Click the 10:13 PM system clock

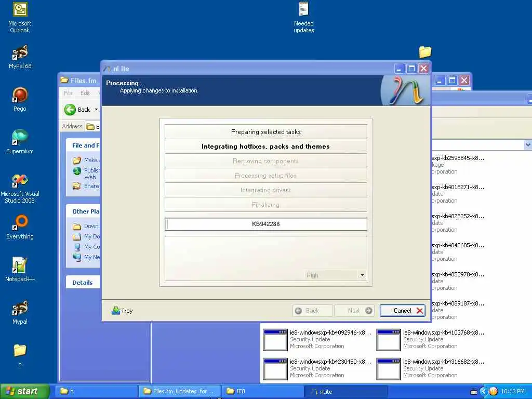click(513, 392)
